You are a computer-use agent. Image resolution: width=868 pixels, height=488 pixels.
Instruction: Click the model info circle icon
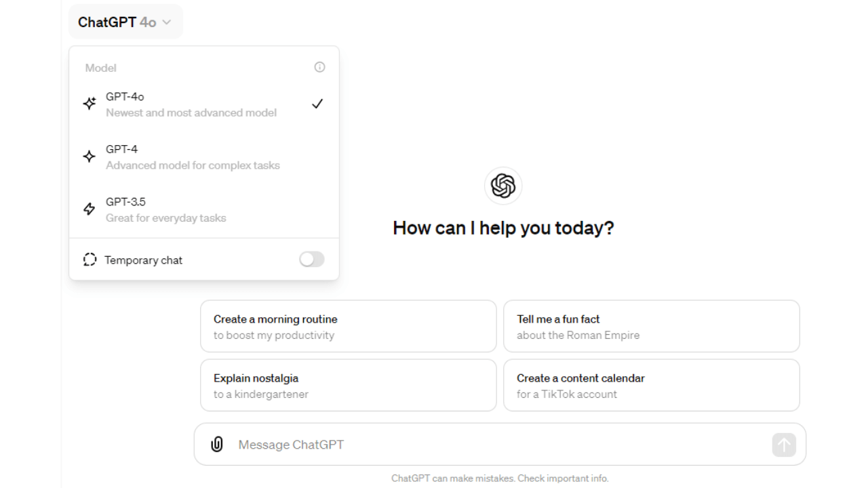click(x=319, y=67)
